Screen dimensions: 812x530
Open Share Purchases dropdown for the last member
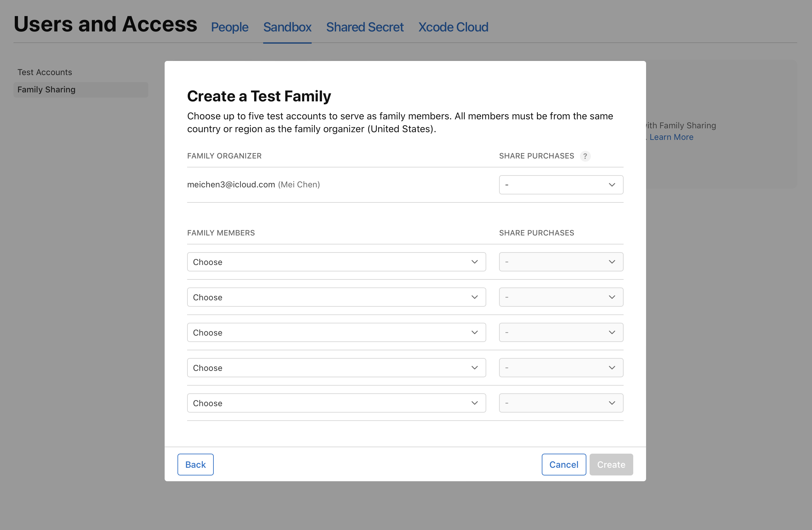[x=561, y=403]
